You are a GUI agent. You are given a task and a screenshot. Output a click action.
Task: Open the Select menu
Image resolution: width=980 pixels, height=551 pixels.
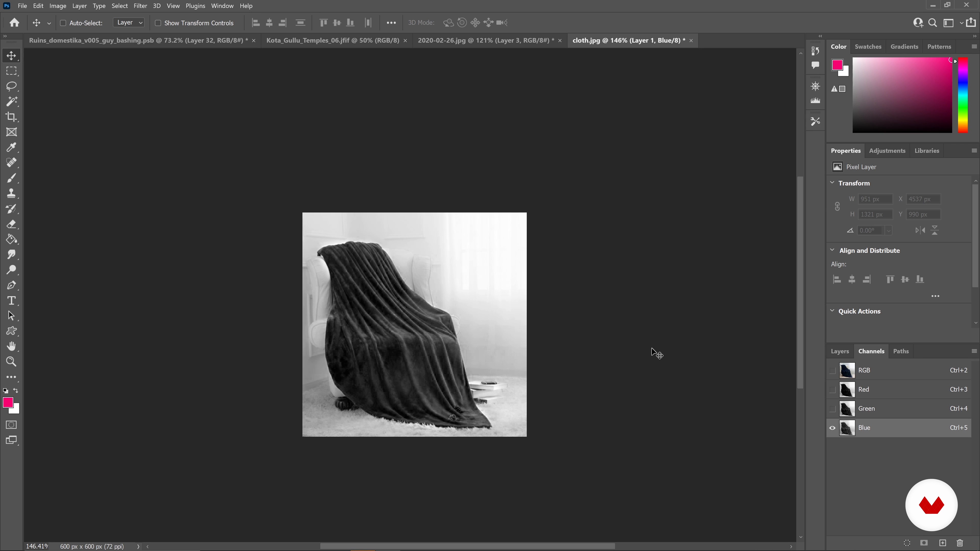pyautogui.click(x=119, y=6)
